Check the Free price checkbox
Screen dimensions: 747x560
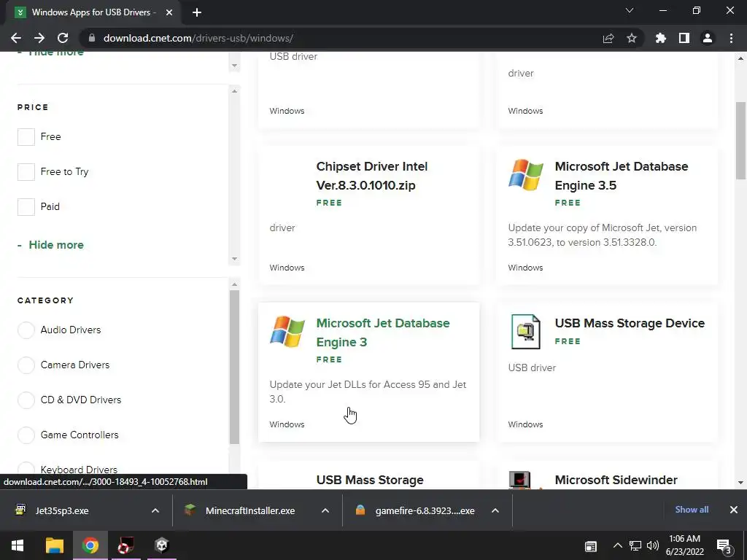coord(26,137)
